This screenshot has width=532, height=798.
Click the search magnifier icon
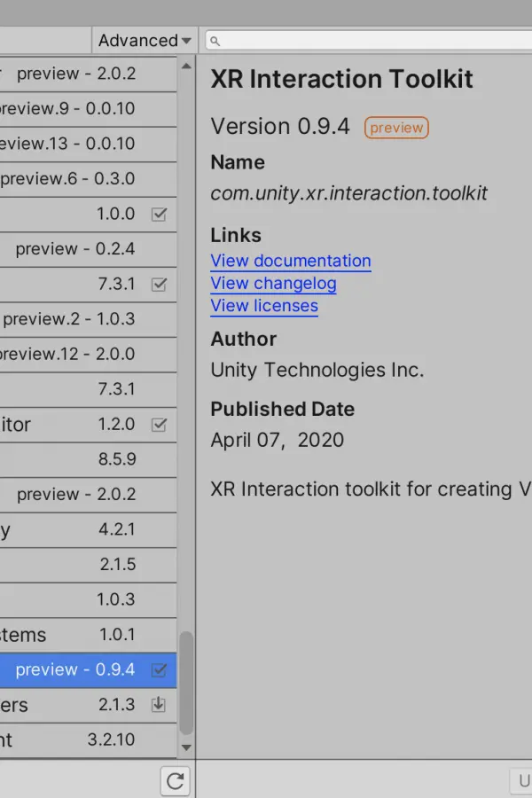click(x=215, y=41)
